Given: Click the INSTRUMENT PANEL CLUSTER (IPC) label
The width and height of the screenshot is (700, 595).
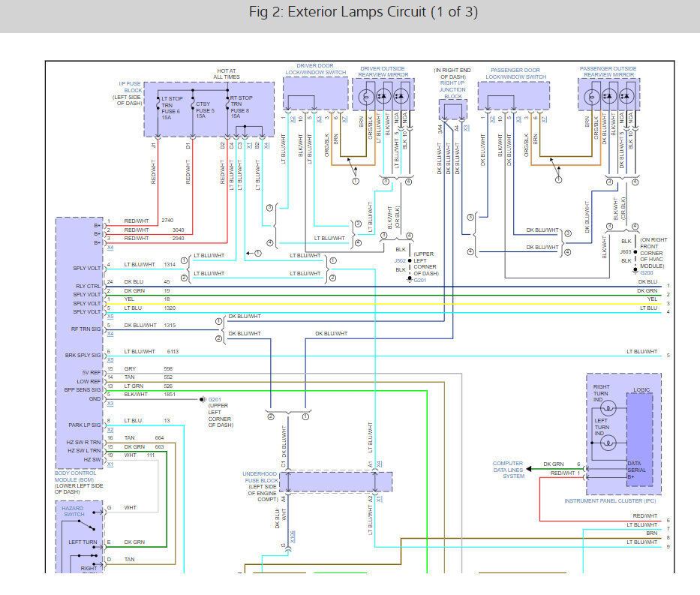Looking at the screenshot, I should [x=610, y=500].
